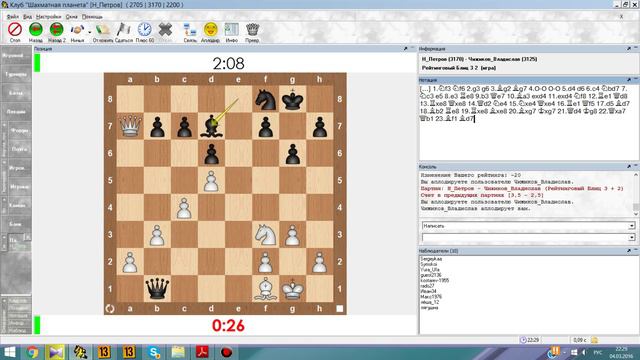Open the Инфо board info icon
The image size is (640, 360).
(x=231, y=29)
